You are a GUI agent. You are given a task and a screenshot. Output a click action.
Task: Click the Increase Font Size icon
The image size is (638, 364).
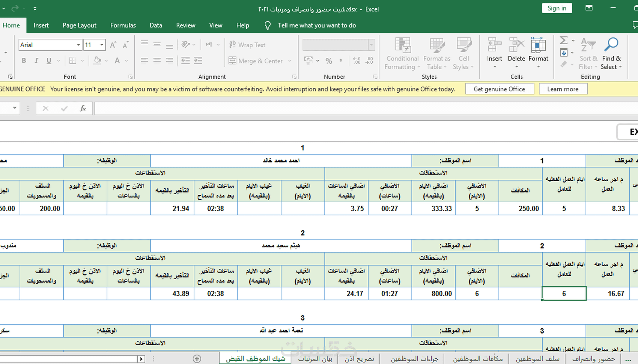coord(113,45)
